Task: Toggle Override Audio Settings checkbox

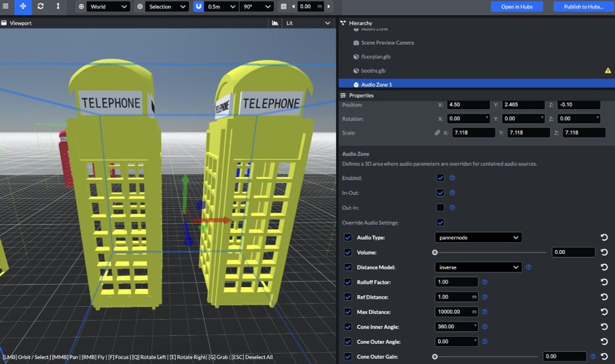Action: tap(440, 223)
